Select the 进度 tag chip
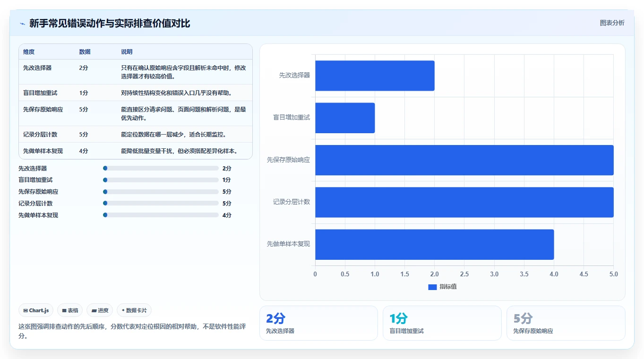The image size is (644, 359). pyautogui.click(x=100, y=310)
